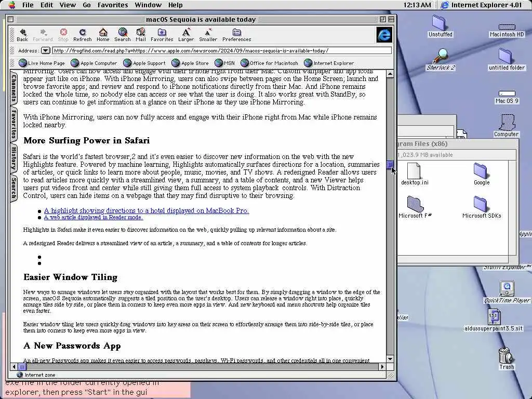Click the horizontal scrollbar thumb
Screen dimensions: 532x399
[x=22, y=367]
